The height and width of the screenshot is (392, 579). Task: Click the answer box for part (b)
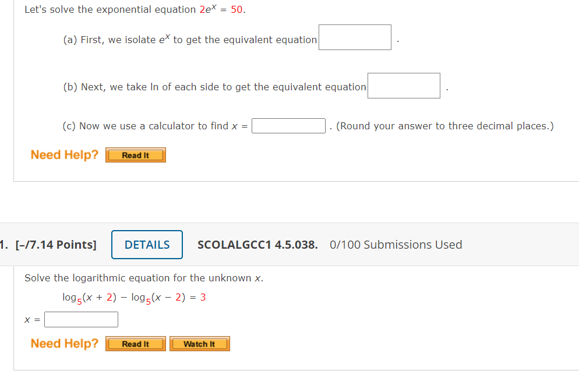[x=403, y=85]
